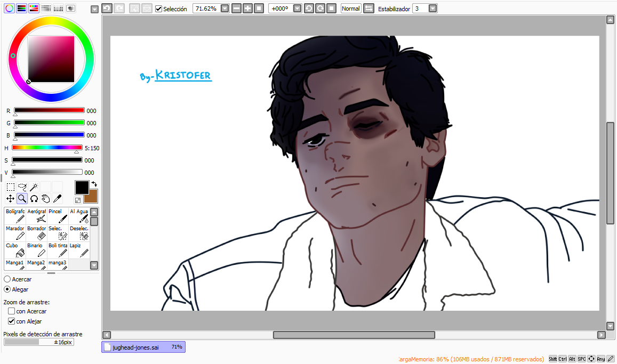Choose the Aerógrafo brush
Screen dimensions: 617x364
[x=37, y=216]
